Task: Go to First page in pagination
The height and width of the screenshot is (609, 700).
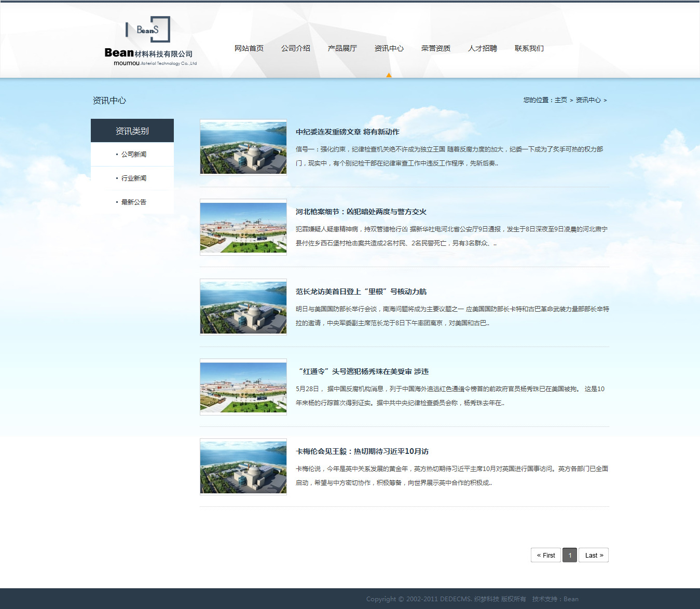Action: 545,555
